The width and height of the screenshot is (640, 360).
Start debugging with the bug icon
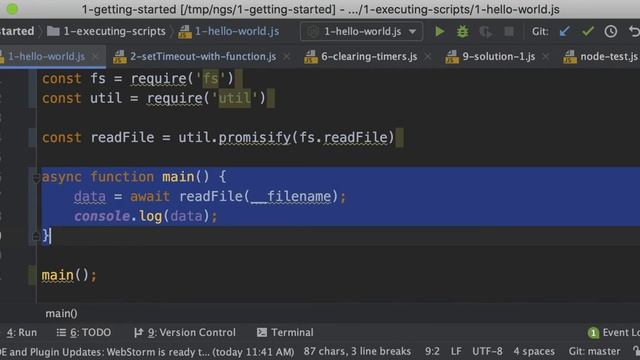(462, 31)
